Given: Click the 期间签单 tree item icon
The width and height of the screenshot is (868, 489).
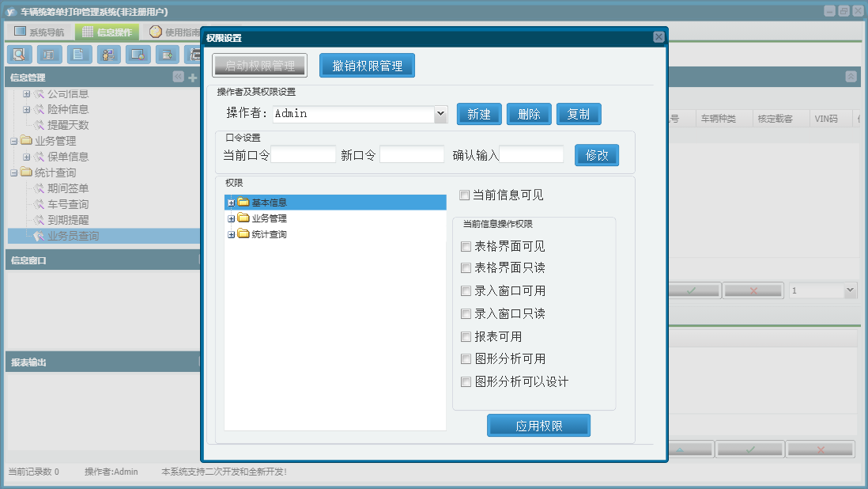Looking at the screenshot, I should point(39,188).
